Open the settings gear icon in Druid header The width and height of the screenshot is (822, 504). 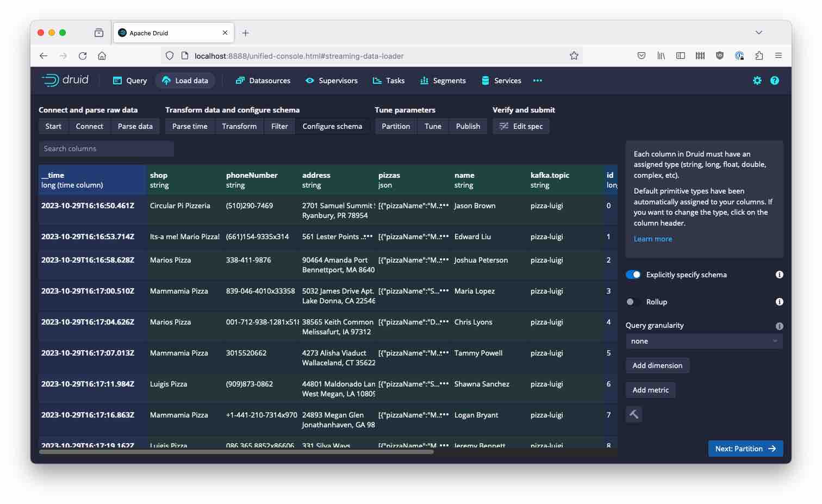click(757, 80)
